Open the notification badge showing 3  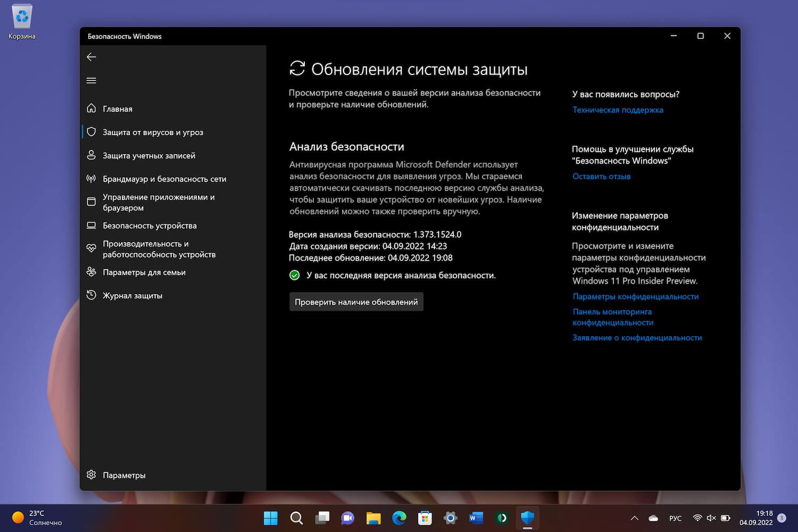coord(782,518)
